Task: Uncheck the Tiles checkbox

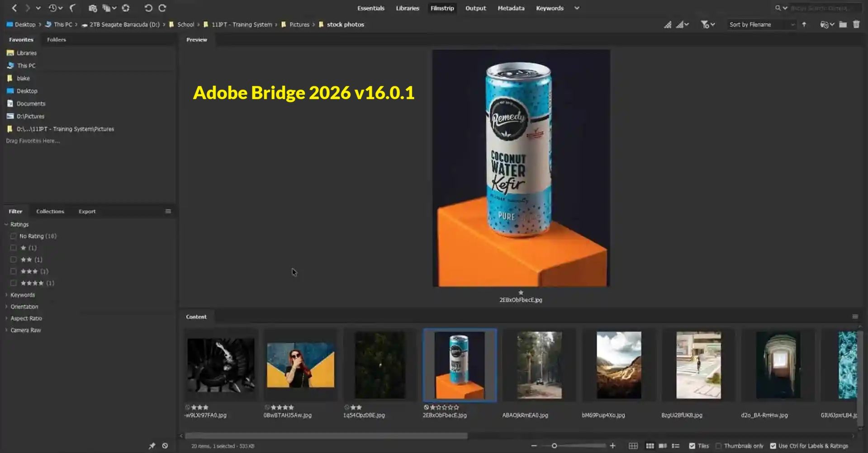Action: click(x=692, y=446)
